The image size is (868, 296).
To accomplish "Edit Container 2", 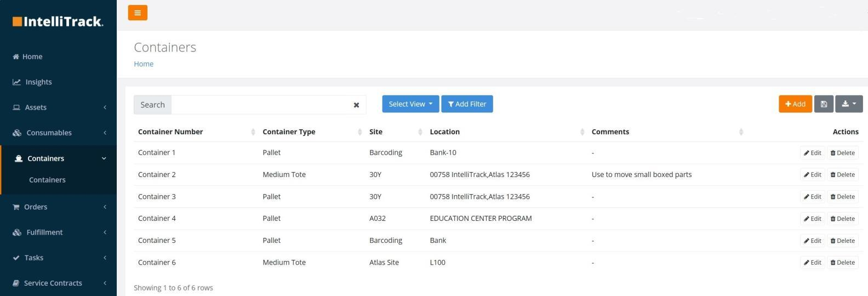I will point(812,175).
